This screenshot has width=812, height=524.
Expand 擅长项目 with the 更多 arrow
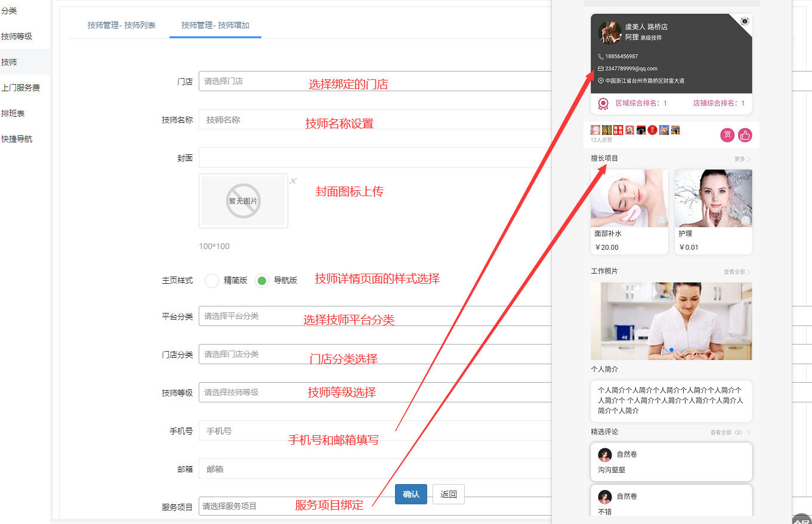click(x=743, y=159)
